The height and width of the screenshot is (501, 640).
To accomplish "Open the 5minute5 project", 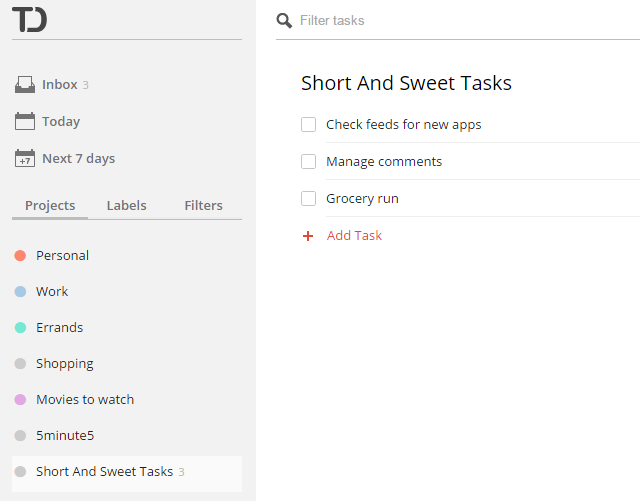I will [64, 436].
